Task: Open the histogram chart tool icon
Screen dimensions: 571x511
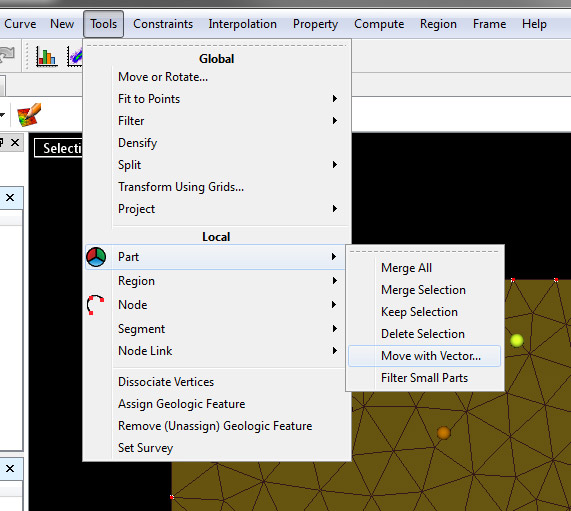Action: pyautogui.click(x=47, y=56)
